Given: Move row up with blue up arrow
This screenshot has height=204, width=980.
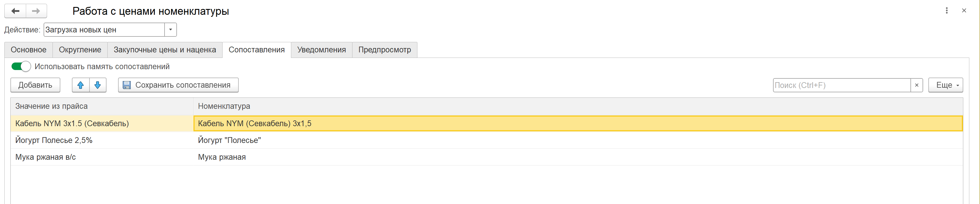Looking at the screenshot, I should [81, 85].
